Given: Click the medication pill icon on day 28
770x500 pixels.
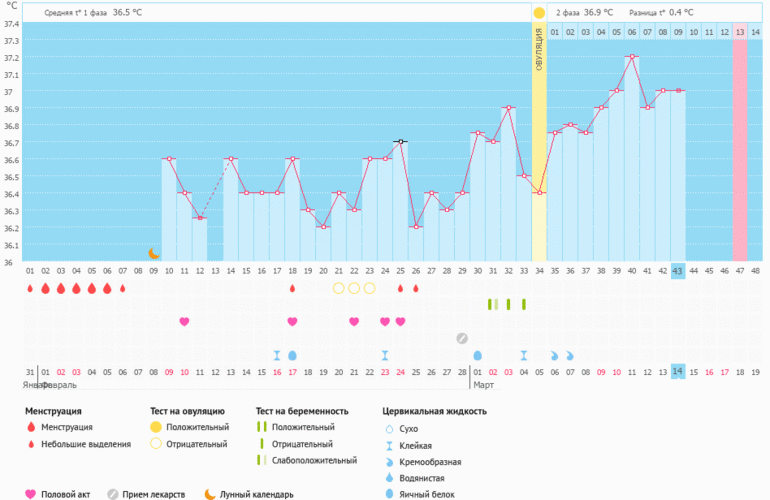Looking at the screenshot, I should pos(462,338).
